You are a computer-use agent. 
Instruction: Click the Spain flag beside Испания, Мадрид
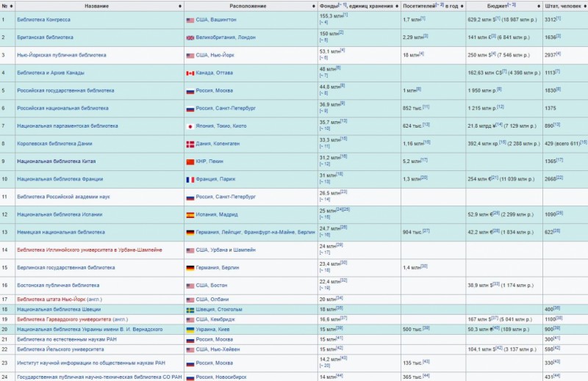pyautogui.click(x=190, y=215)
